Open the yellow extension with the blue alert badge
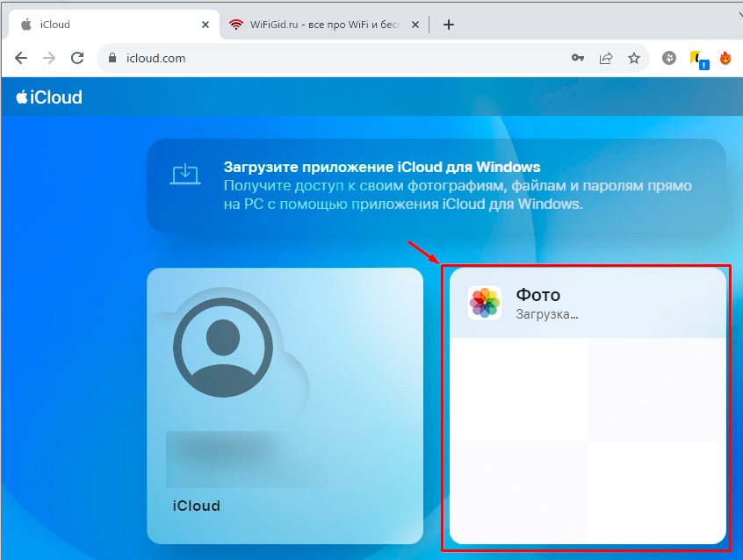 pyautogui.click(x=698, y=59)
